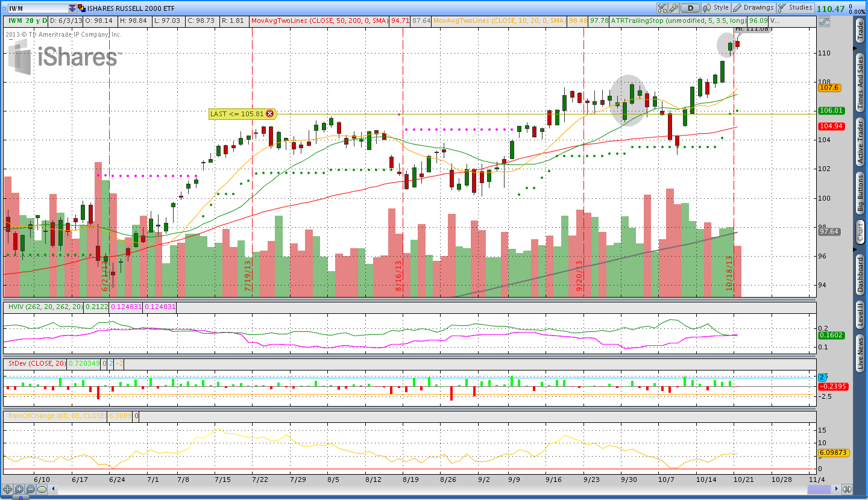
Task: Click the 104.94 red price bubble
Action: (x=831, y=126)
